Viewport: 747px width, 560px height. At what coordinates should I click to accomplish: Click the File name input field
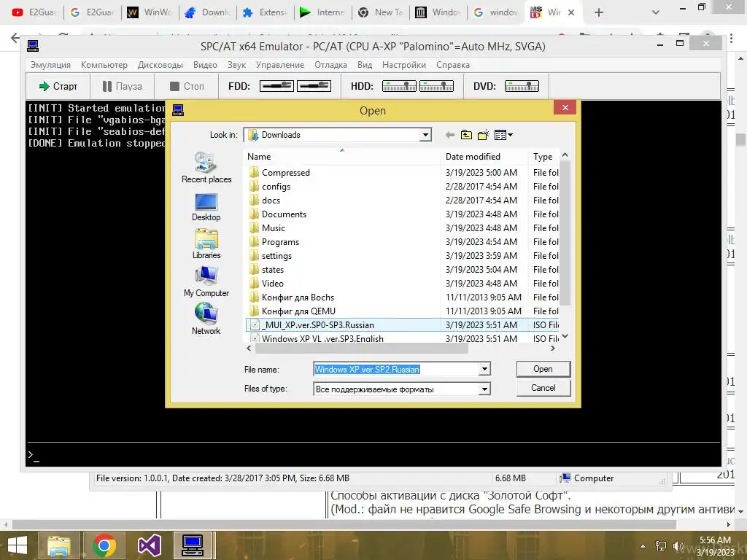(396, 369)
